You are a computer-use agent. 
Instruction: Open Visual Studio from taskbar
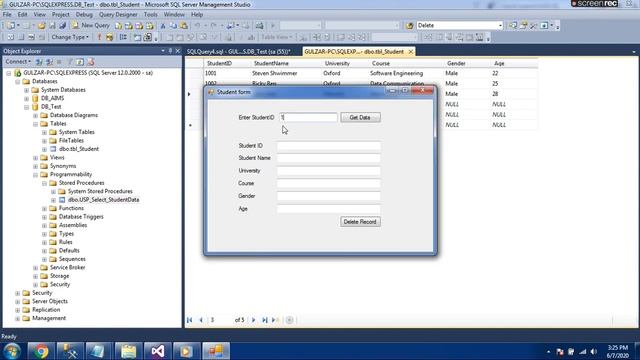pyautogui.click(x=158, y=351)
